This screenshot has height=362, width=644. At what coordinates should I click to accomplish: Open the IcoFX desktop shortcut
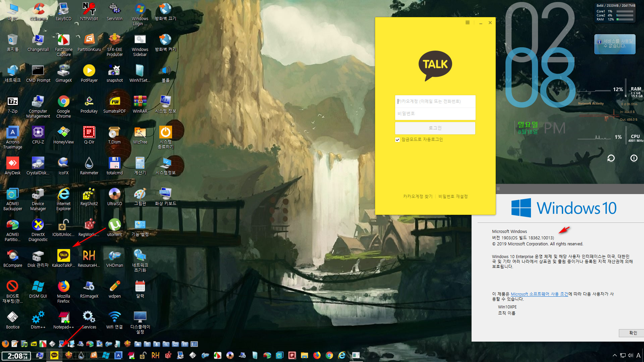pyautogui.click(x=63, y=166)
